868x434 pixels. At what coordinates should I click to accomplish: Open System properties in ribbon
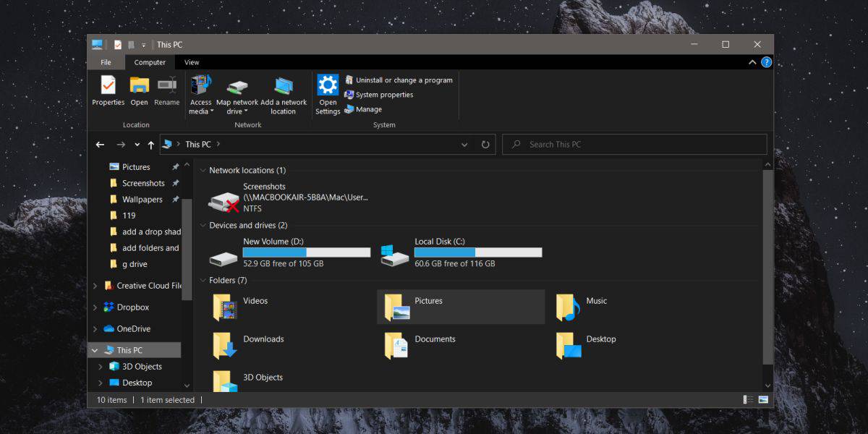(378, 95)
